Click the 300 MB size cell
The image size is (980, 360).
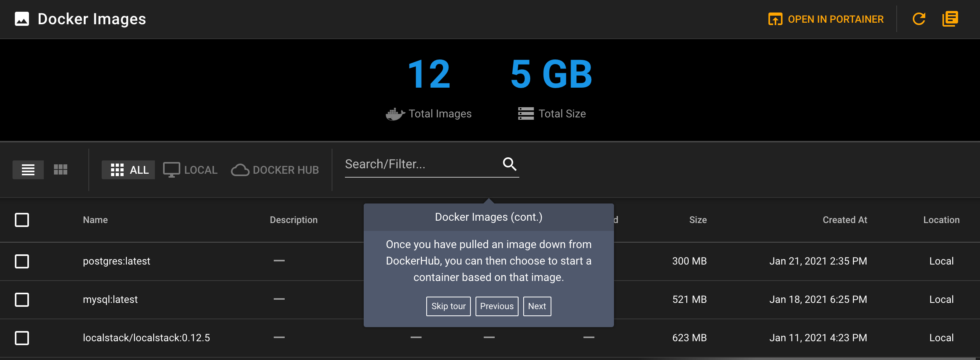coord(689,261)
